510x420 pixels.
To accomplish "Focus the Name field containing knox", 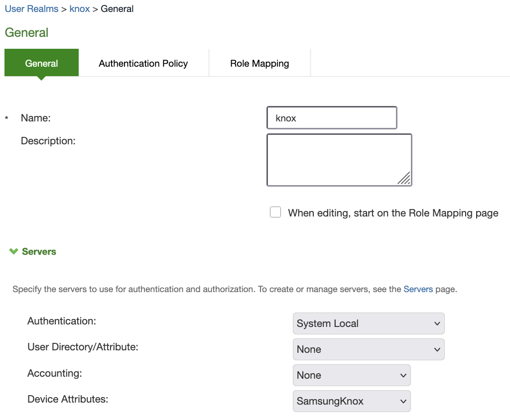I will pos(332,118).
